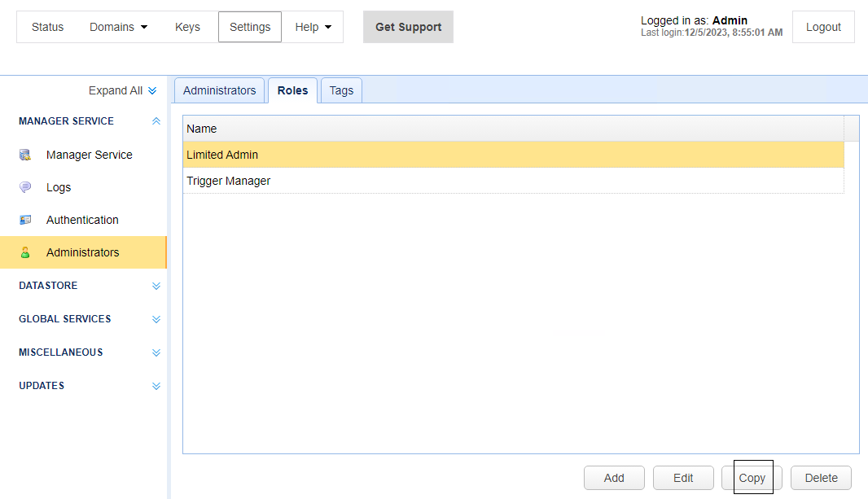Expand the Global Services section
The height and width of the screenshot is (499, 868).
pyautogui.click(x=156, y=319)
